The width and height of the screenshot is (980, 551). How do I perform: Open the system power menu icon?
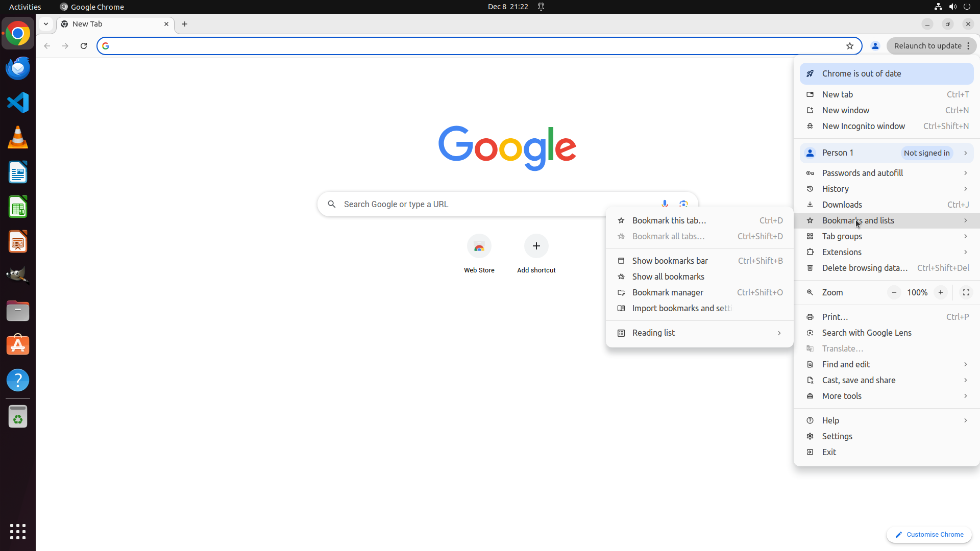click(x=967, y=7)
